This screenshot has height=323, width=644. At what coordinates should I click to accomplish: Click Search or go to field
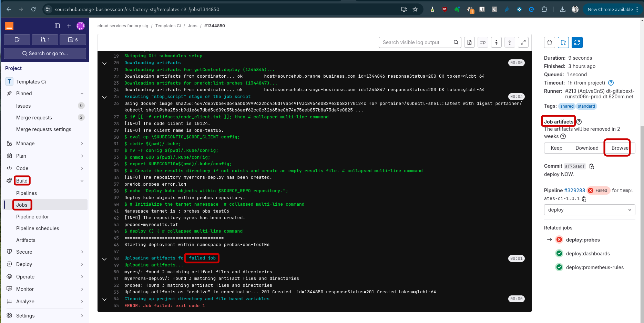[x=45, y=53]
